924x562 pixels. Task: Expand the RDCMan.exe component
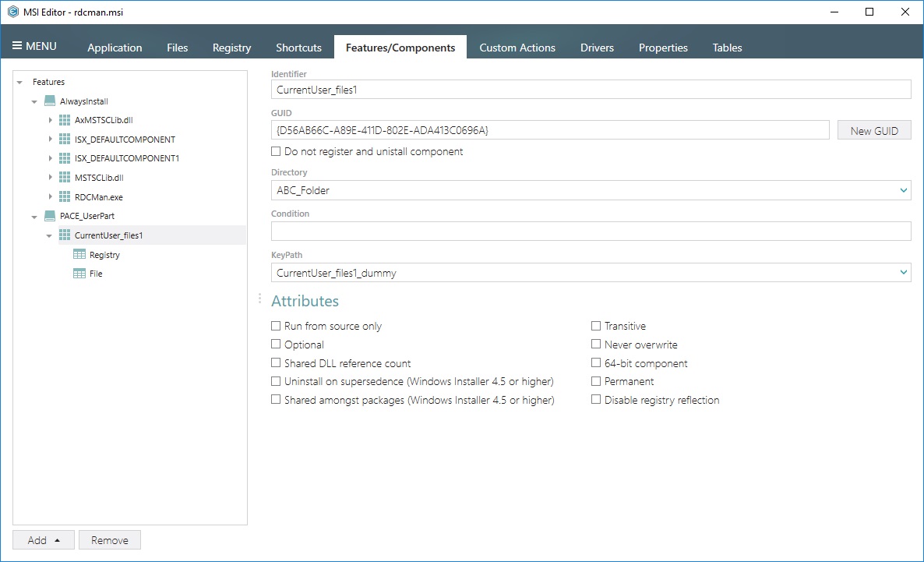pos(50,197)
